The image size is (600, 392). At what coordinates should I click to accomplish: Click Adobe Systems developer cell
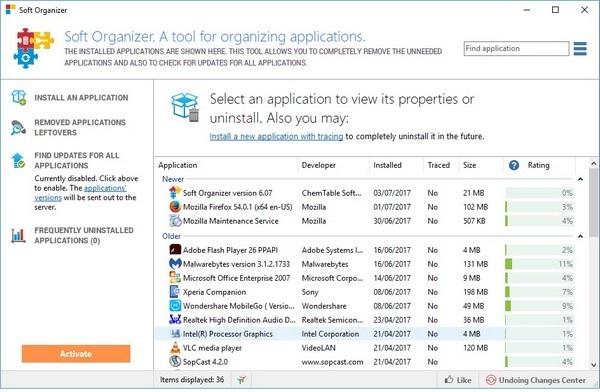332,250
